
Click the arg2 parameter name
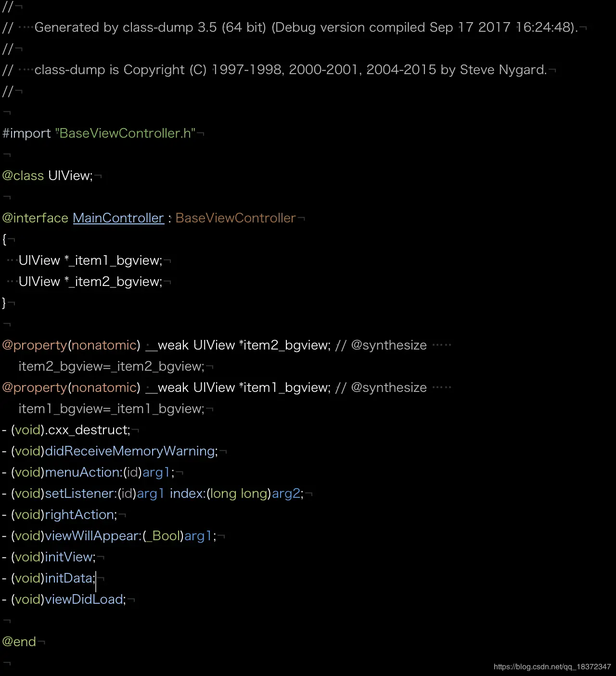(x=286, y=494)
